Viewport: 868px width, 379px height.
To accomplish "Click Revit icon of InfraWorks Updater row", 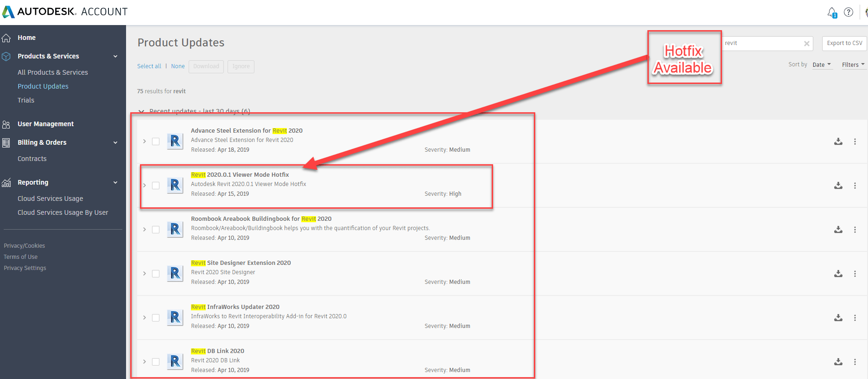I will (175, 317).
